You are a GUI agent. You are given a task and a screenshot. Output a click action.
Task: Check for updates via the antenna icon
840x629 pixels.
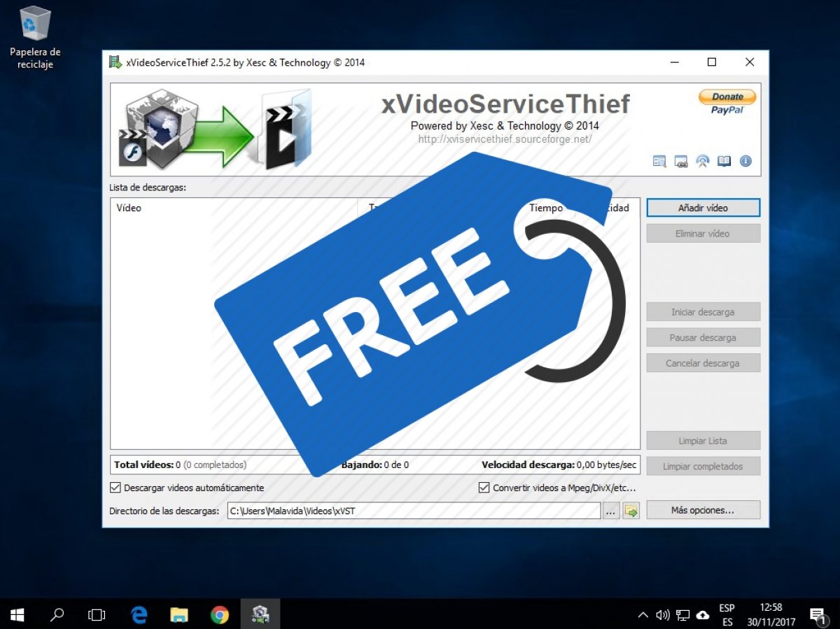pos(703,161)
